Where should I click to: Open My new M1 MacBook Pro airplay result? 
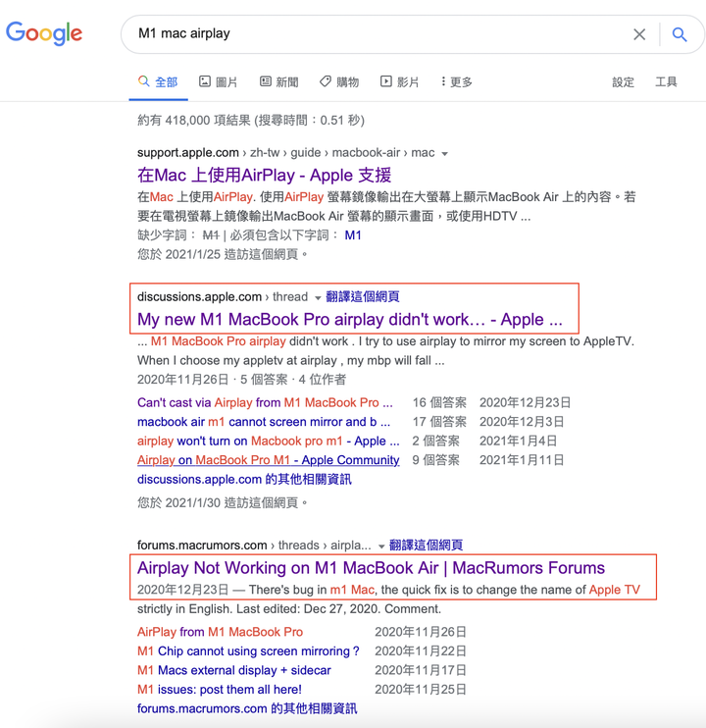350,320
